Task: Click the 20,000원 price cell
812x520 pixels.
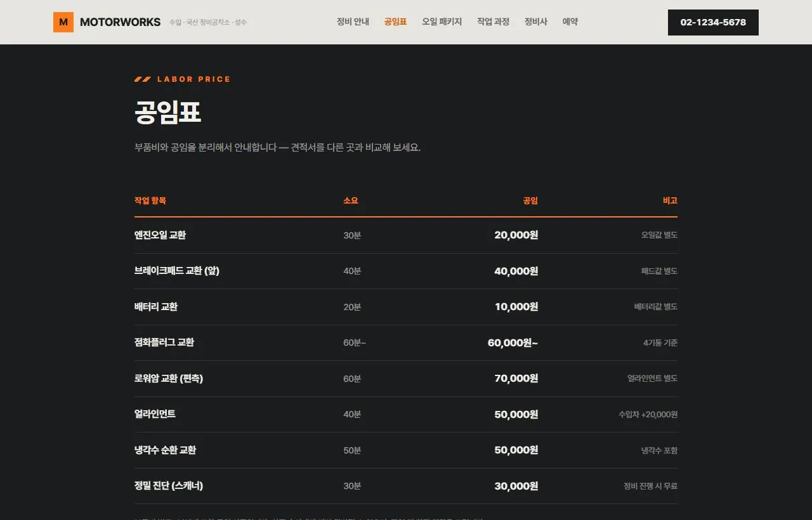Action: tap(516, 235)
